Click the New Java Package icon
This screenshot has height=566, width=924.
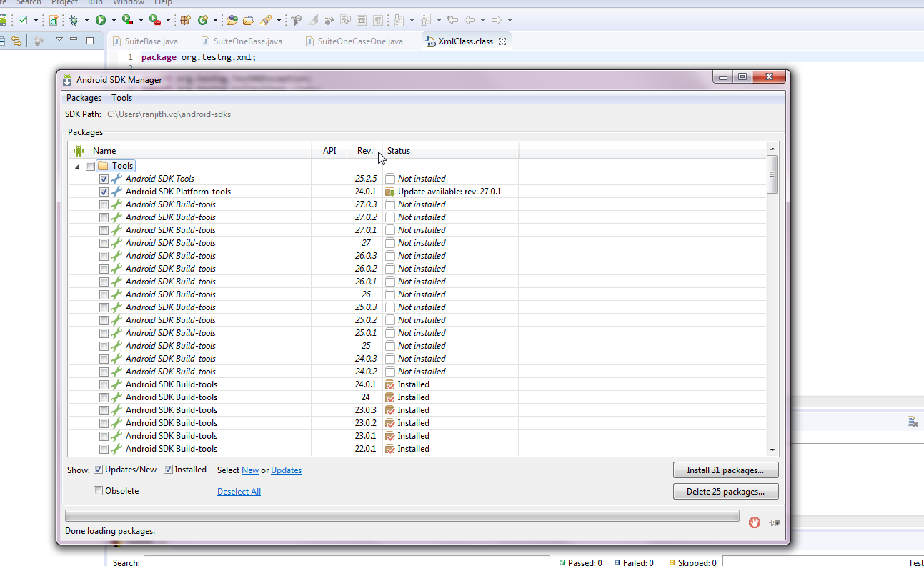[185, 20]
